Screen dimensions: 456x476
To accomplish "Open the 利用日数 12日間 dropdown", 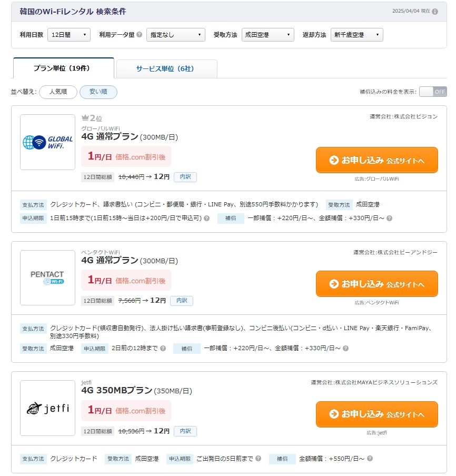I will tap(69, 35).
